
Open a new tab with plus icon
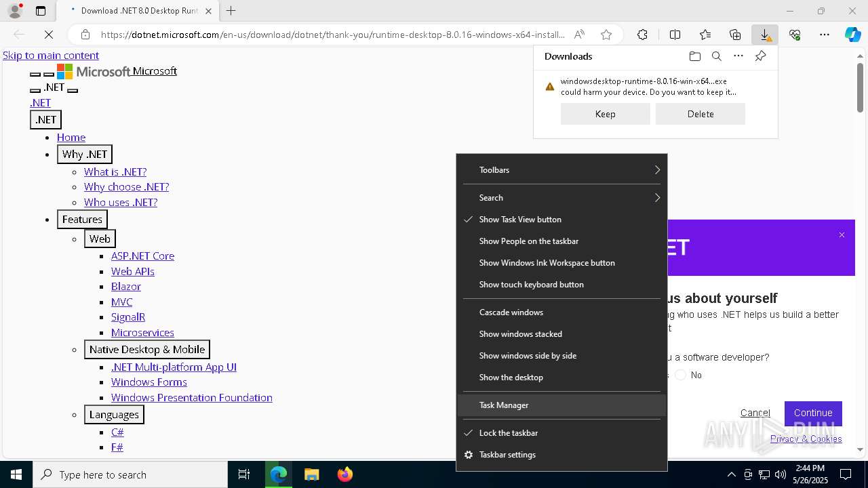point(231,11)
